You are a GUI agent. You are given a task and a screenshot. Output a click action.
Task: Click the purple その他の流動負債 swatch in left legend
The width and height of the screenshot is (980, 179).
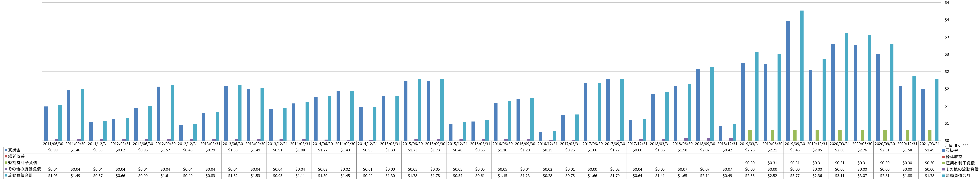(x=6, y=169)
